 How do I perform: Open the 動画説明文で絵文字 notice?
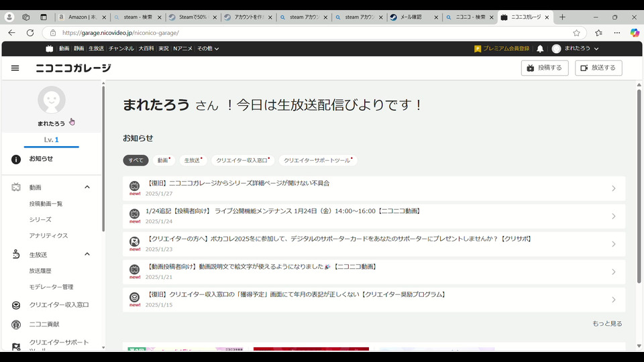click(x=374, y=272)
